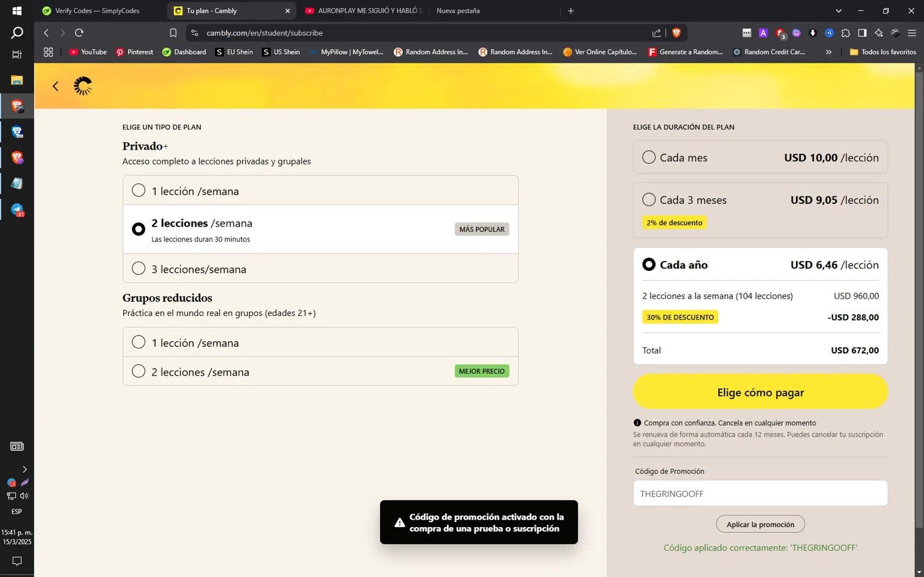Click the page back chevron beside Cambly logo

(55, 86)
